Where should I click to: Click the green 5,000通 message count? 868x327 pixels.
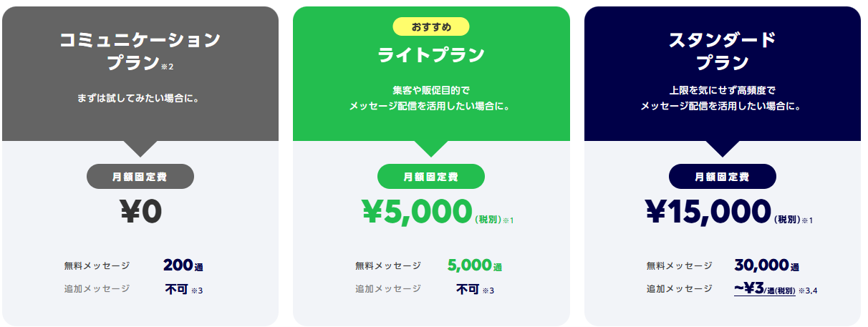pos(475,265)
